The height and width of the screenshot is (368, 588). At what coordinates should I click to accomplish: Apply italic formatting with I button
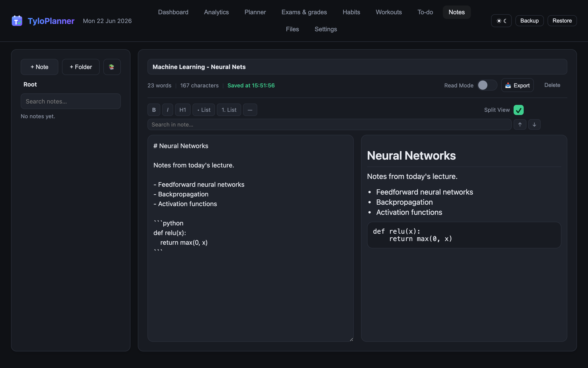(168, 110)
